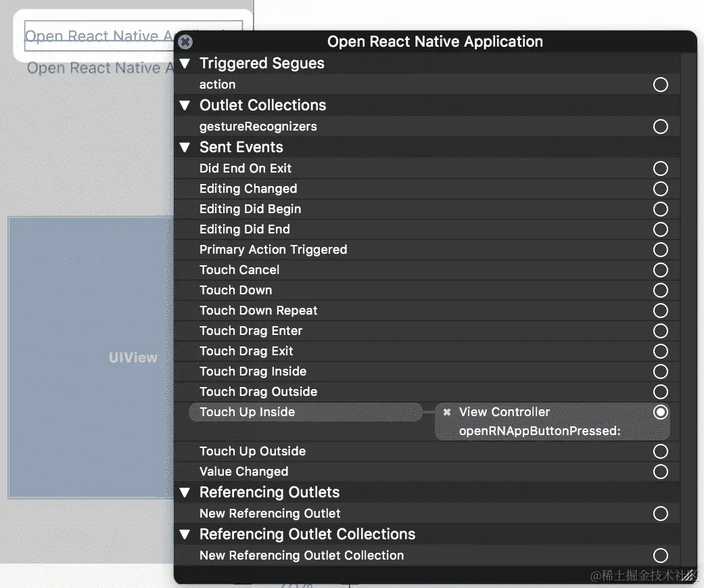The image size is (704, 588).
Task: Click the circle next to Did End On Exit
Action: point(661,168)
